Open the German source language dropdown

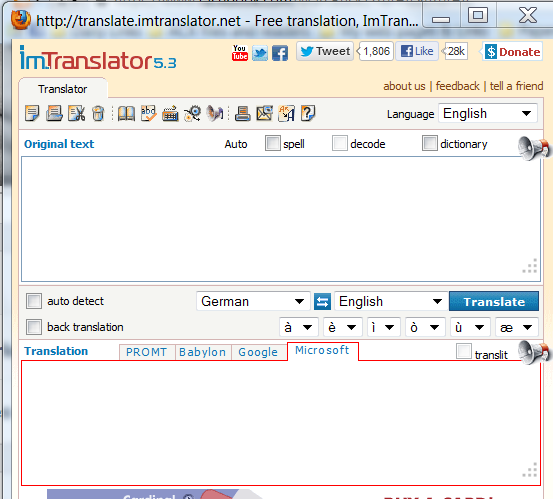253,301
